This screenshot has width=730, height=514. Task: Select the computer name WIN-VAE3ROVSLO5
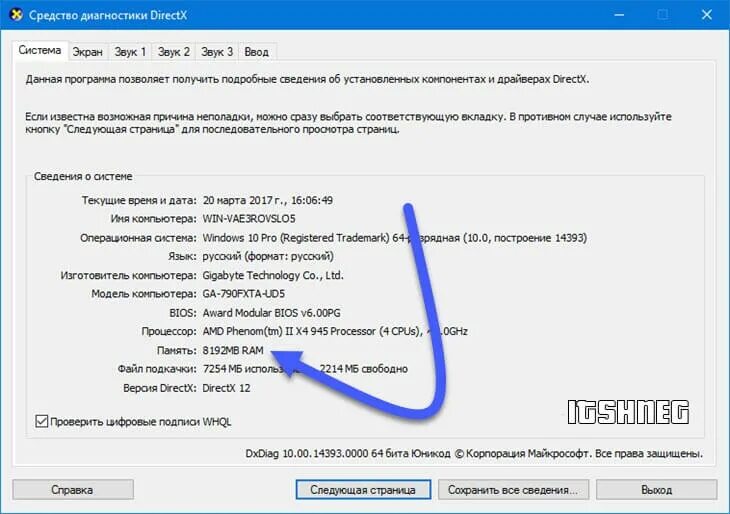tap(249, 219)
